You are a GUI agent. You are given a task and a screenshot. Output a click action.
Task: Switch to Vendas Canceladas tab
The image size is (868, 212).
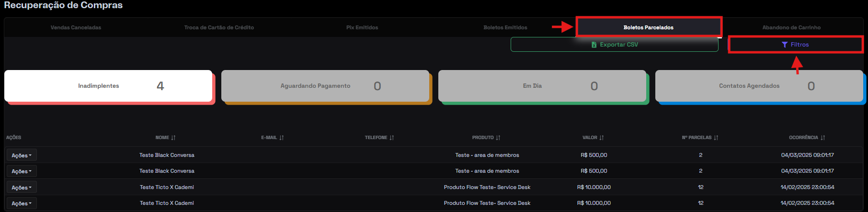click(76, 28)
